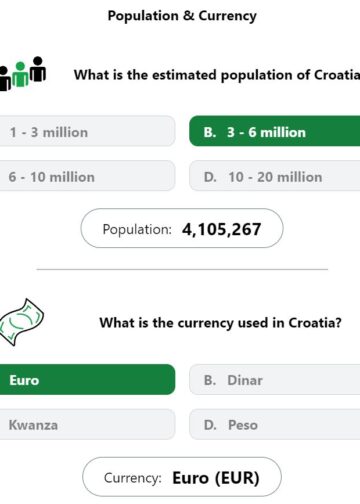Click the population people icon
360x504 pixels.
[x=23, y=74]
